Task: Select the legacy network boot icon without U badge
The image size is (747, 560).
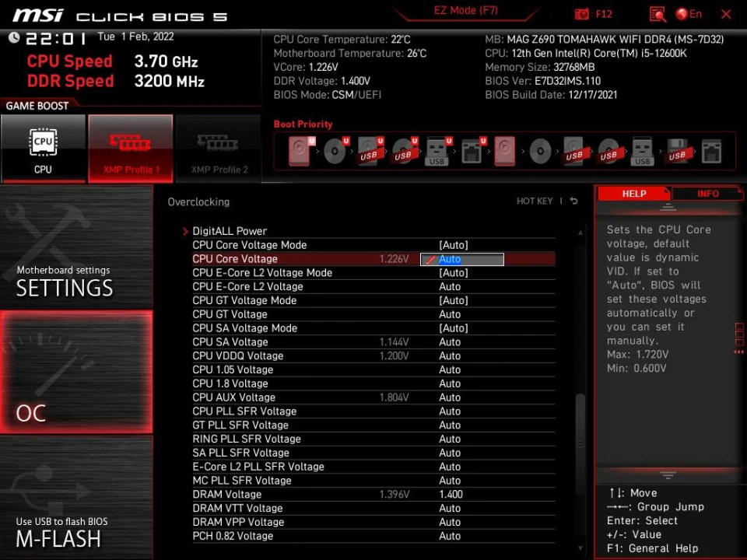Action: click(x=711, y=152)
